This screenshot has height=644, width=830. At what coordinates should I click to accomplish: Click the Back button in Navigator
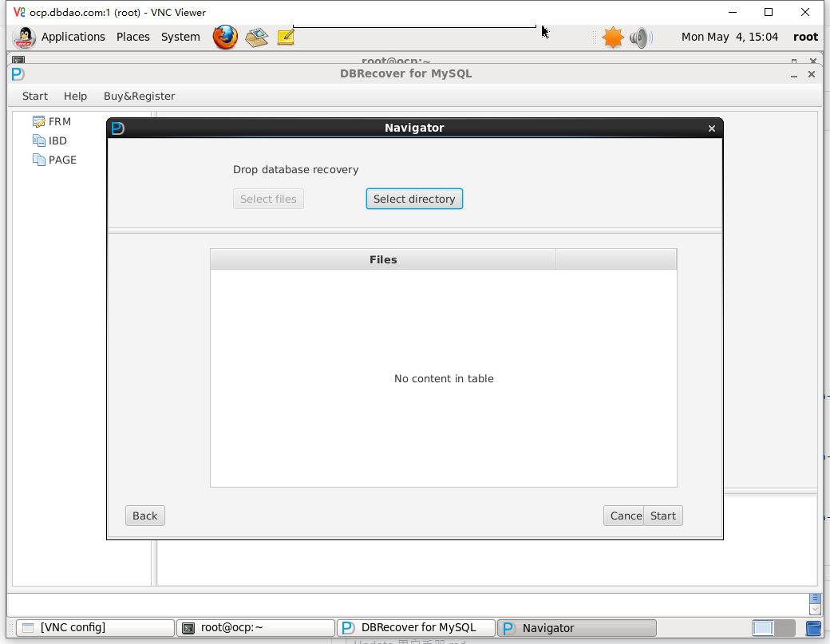point(144,516)
